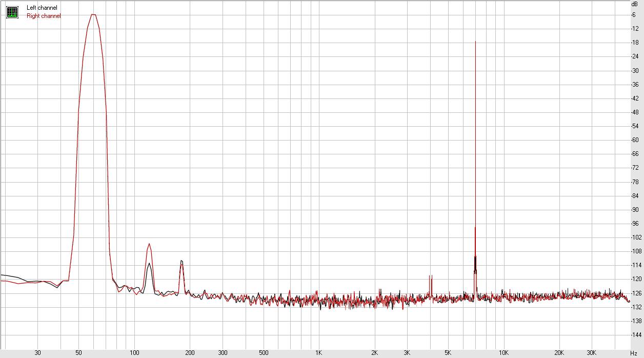Click the "Hz" axis unit label
The image size is (644, 358).
[634, 353]
